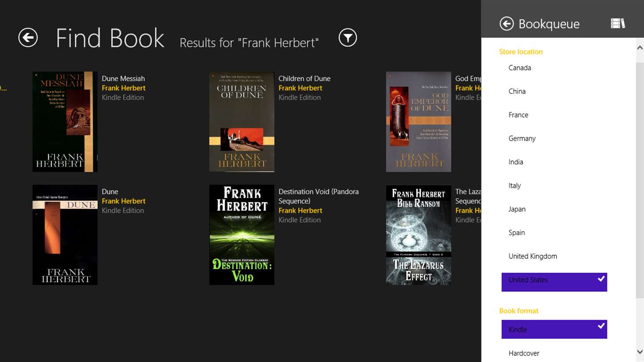Click Kindle Edition label under Dune Messiah
The height and width of the screenshot is (362, 644).
pos(123,97)
